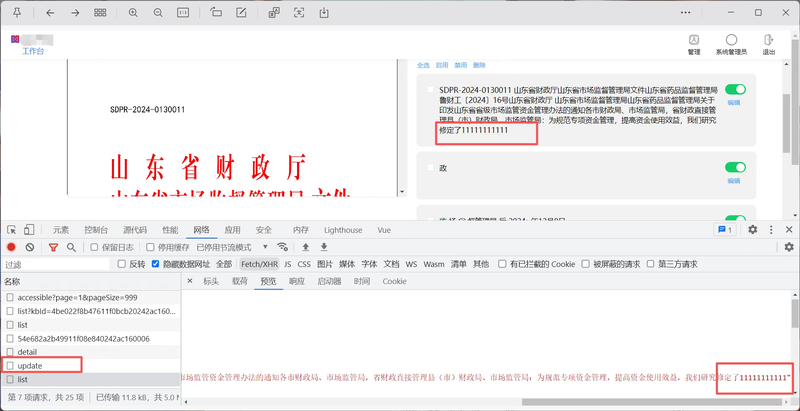Stop recording network log
This screenshot has height=411, width=800.
(x=11, y=247)
